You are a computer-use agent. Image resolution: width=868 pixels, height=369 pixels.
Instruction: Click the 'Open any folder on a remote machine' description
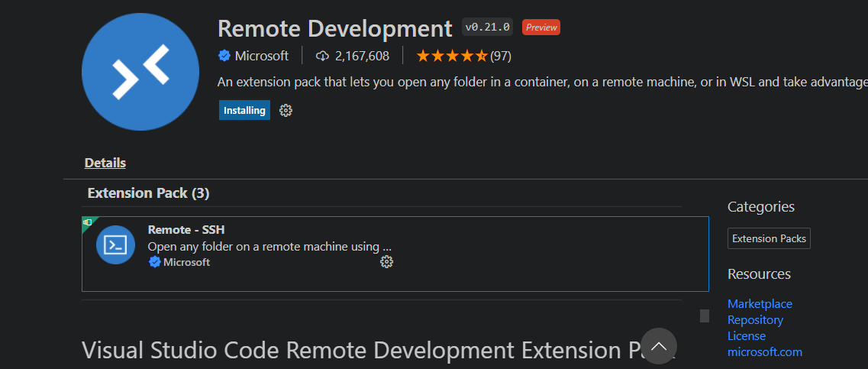(269, 246)
